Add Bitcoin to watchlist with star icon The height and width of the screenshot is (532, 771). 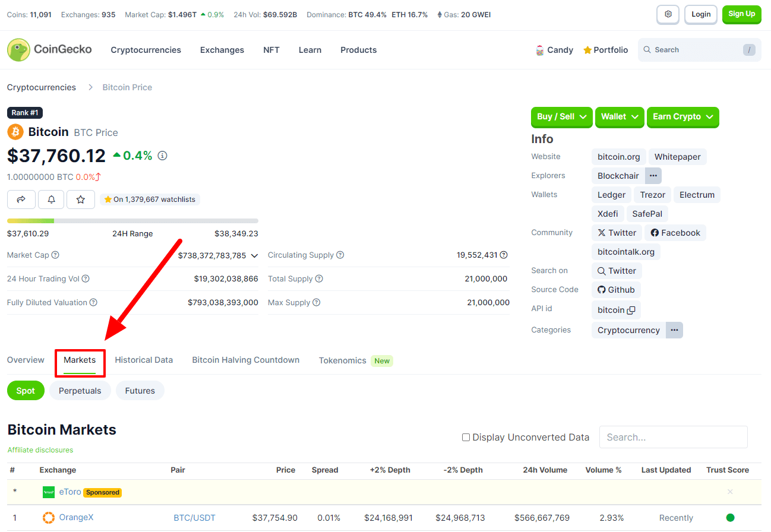point(81,199)
